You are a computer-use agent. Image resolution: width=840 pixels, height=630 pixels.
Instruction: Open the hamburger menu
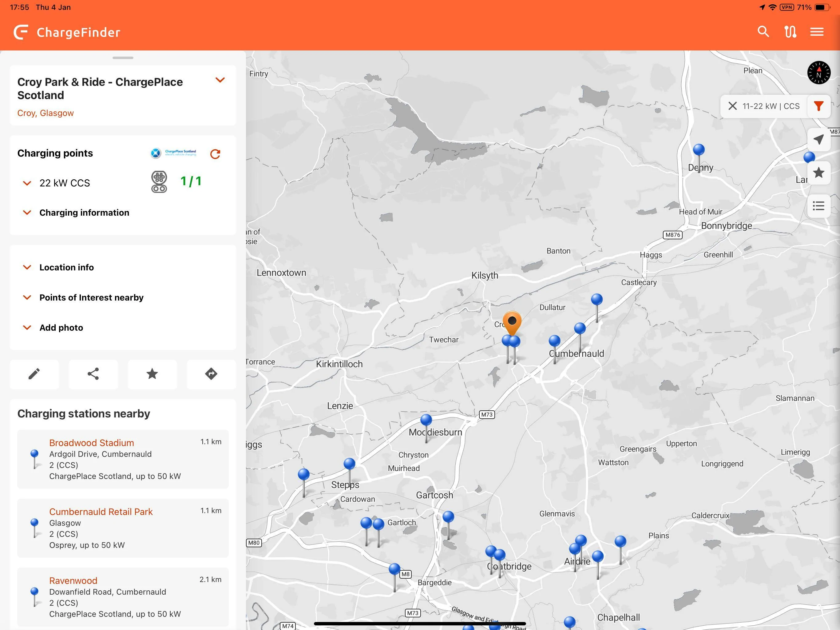(x=817, y=32)
